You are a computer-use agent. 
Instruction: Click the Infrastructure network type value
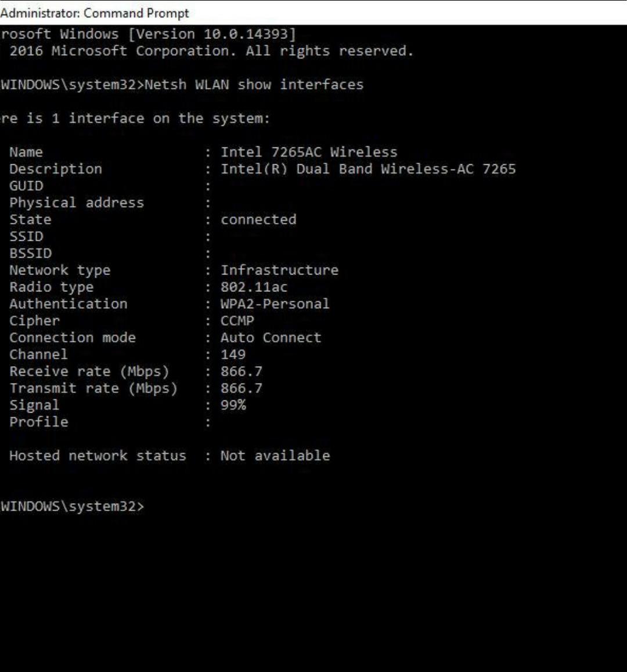click(279, 270)
